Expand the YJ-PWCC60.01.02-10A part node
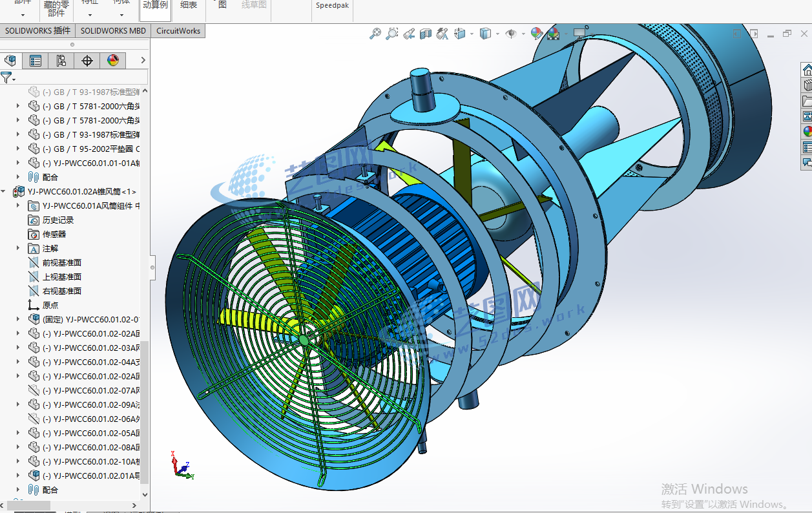Viewport: 812px width, 513px height. pyautogui.click(x=19, y=461)
